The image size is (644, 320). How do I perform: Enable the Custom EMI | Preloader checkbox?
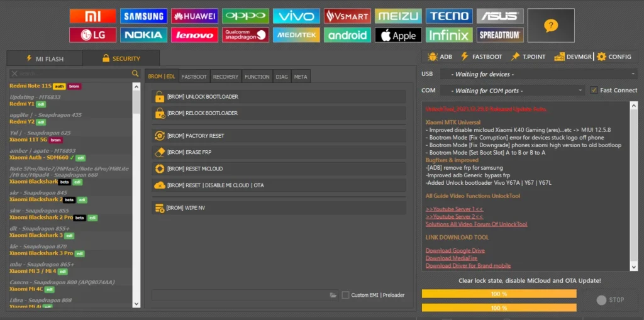pos(345,295)
